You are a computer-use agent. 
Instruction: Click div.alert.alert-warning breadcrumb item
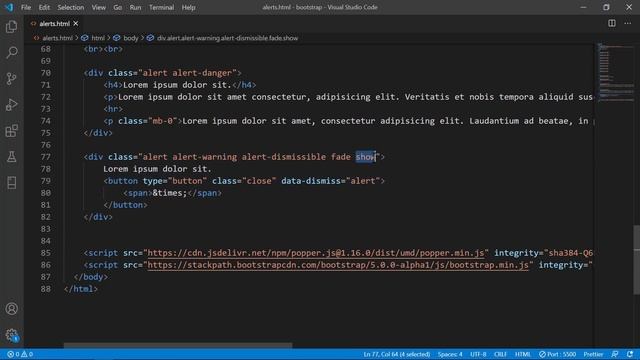pos(227,38)
